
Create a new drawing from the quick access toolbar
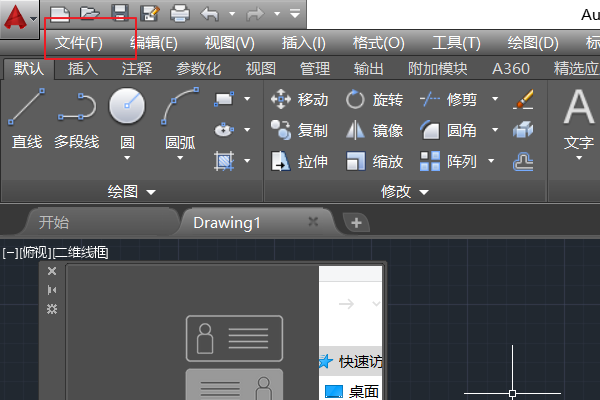pyautogui.click(x=60, y=14)
